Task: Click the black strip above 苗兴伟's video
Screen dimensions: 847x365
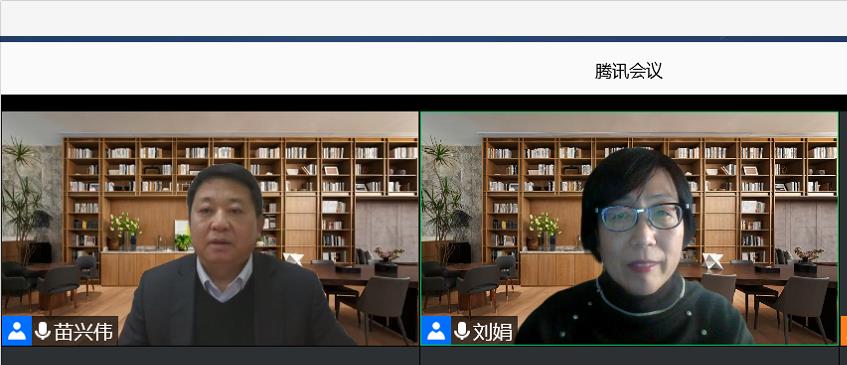Action: (210, 103)
